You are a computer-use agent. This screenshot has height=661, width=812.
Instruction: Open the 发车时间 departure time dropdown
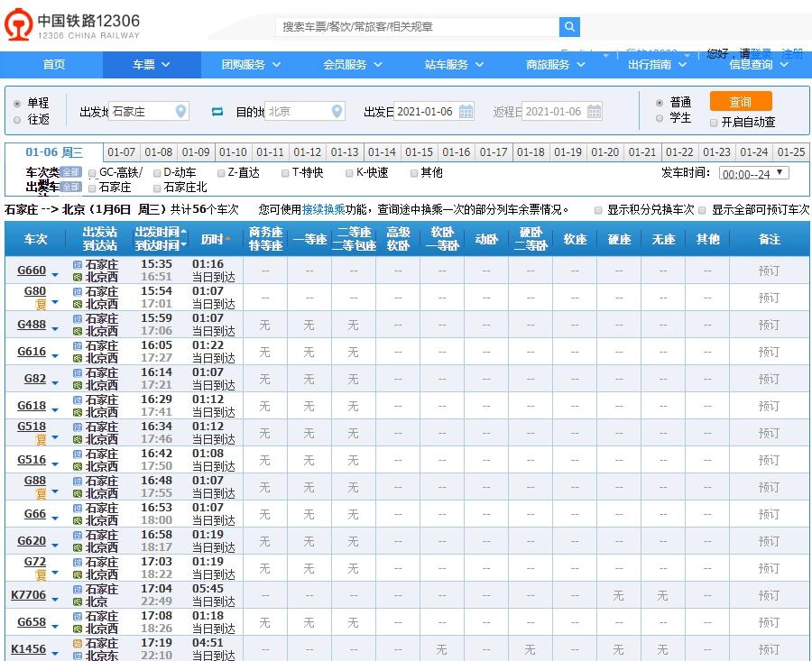click(x=753, y=173)
